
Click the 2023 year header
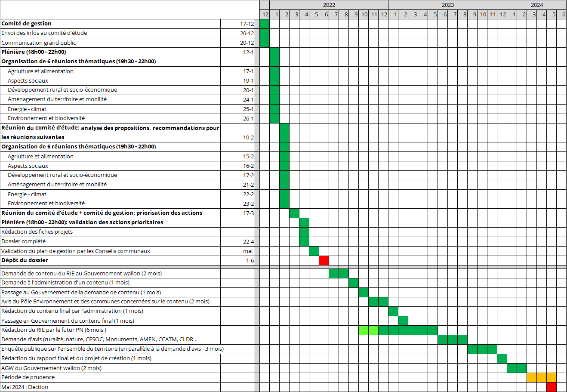pyautogui.click(x=447, y=5)
